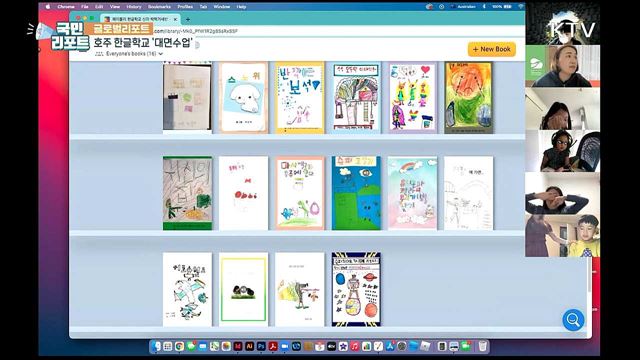Open the green bordered scribble book cover
The width and height of the screenshot is (640, 360).
pos(187,193)
